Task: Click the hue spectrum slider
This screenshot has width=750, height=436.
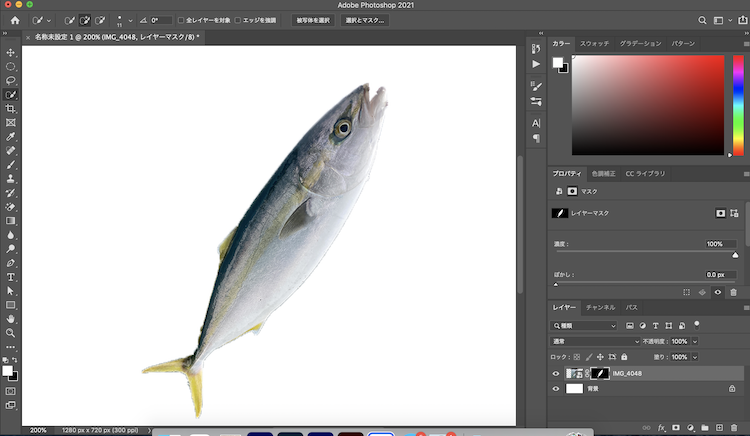Action: pyautogui.click(x=739, y=105)
